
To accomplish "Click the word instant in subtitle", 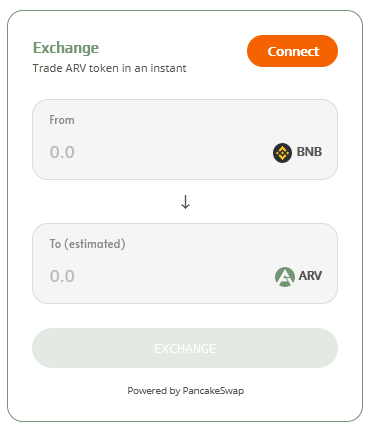I will pos(168,68).
